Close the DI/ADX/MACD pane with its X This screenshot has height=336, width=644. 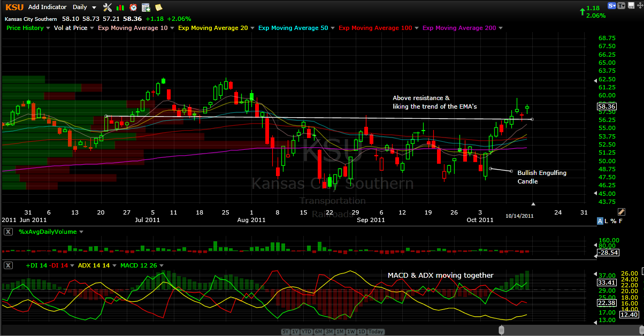tap(8, 265)
